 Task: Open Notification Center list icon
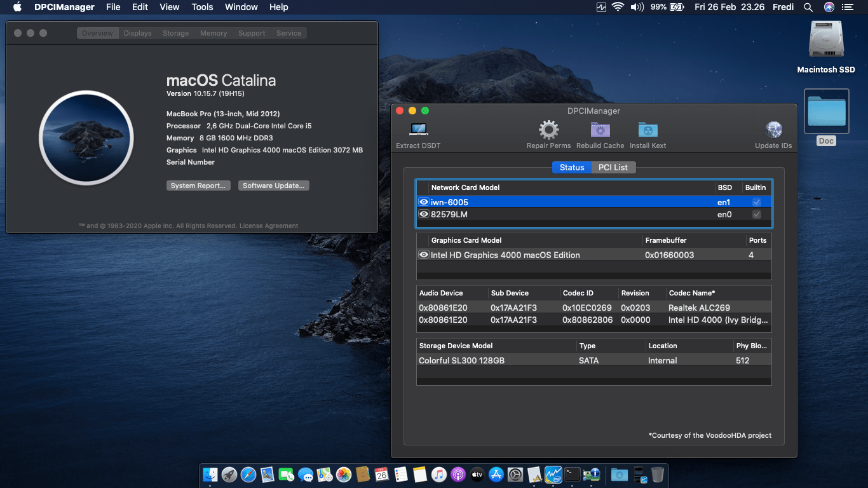tap(848, 7)
